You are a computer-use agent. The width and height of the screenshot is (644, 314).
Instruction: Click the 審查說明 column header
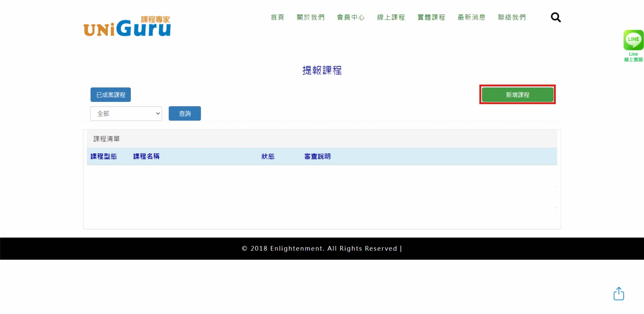click(x=317, y=156)
